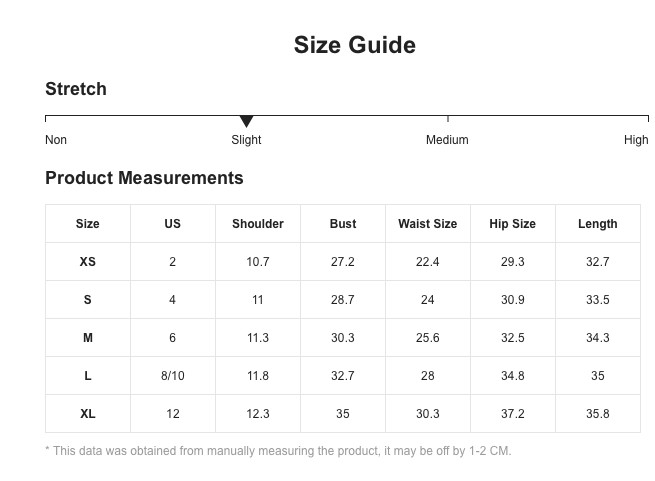Select the XS size row label
The image size is (655, 481).
pos(88,262)
